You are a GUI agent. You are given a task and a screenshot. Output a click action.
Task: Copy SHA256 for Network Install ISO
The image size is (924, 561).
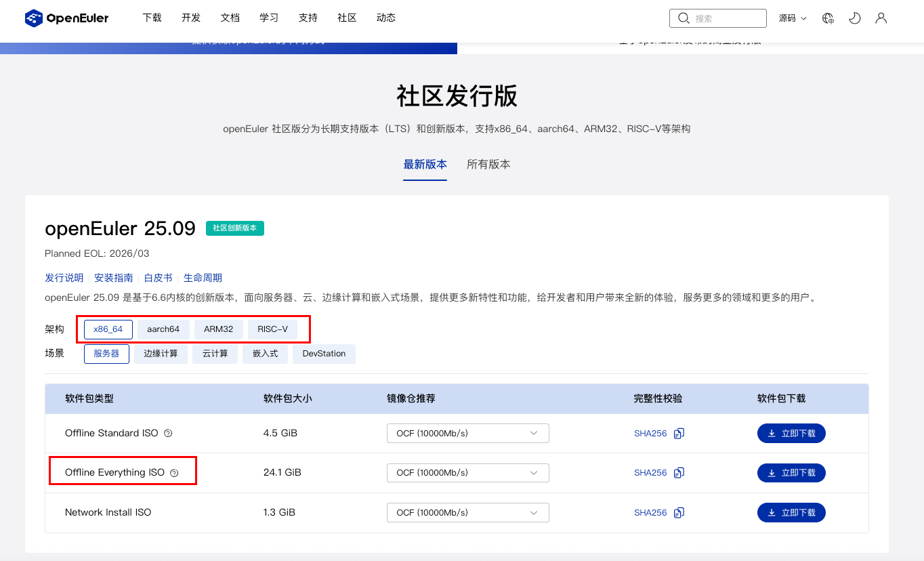pyautogui.click(x=679, y=513)
